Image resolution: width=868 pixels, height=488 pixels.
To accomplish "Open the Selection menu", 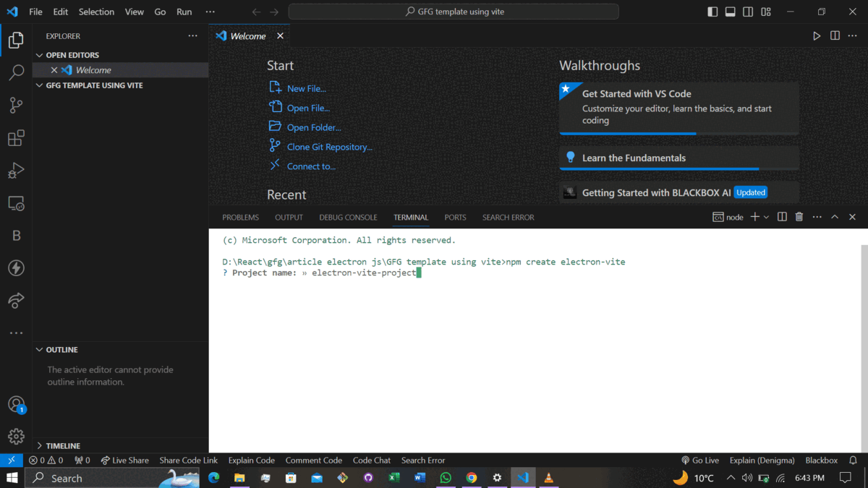I will click(x=96, y=12).
